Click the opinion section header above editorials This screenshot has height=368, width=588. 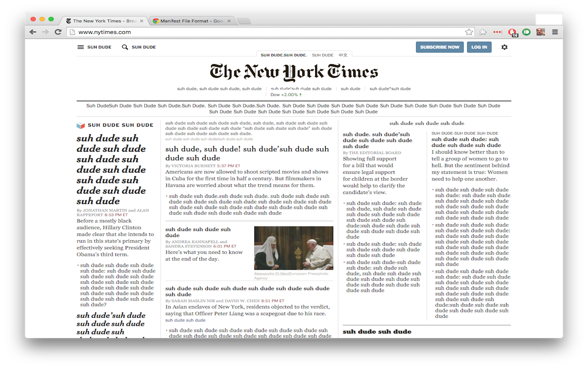[427, 123]
